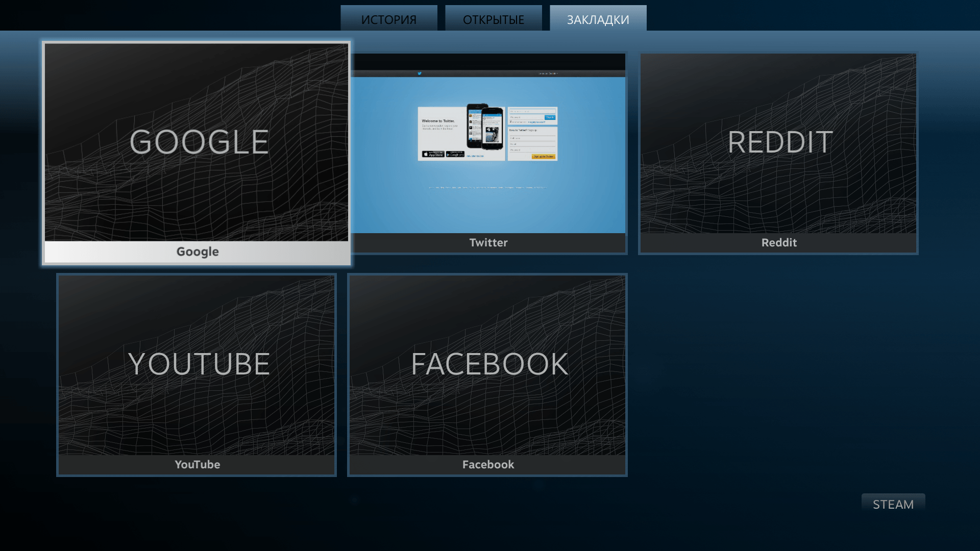The width and height of the screenshot is (980, 551).
Task: Click the Twitter bird icon in preview
Action: [420, 73]
